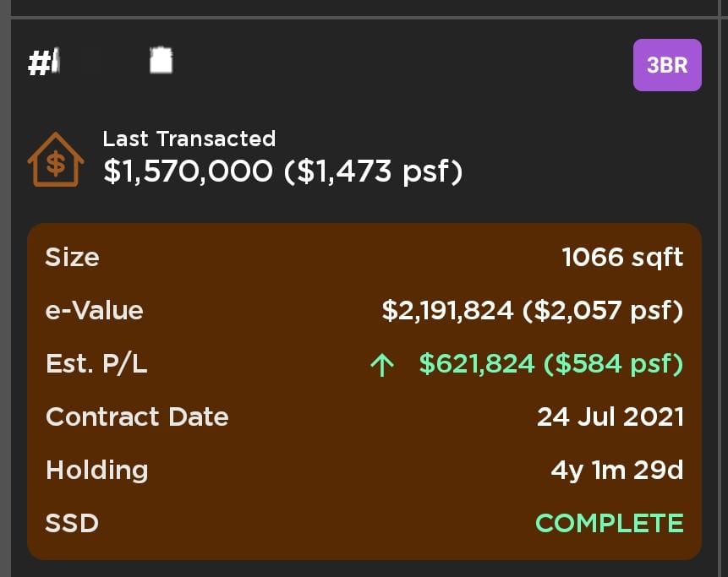Tap the 4y 1m 29d holding period
Image resolution: width=728 pixels, height=577 pixels.
coord(616,470)
